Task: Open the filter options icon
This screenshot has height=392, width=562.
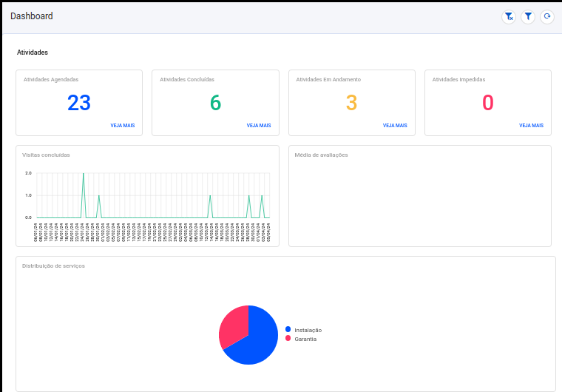Action: pyautogui.click(x=528, y=16)
